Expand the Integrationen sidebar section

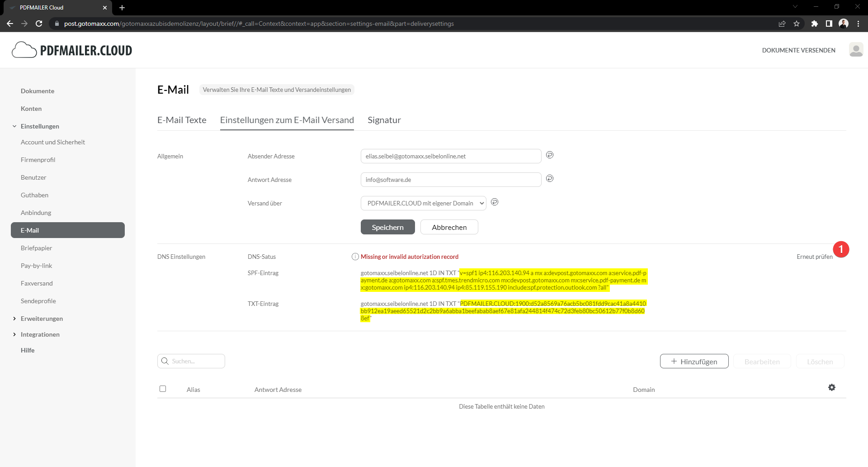coord(14,334)
